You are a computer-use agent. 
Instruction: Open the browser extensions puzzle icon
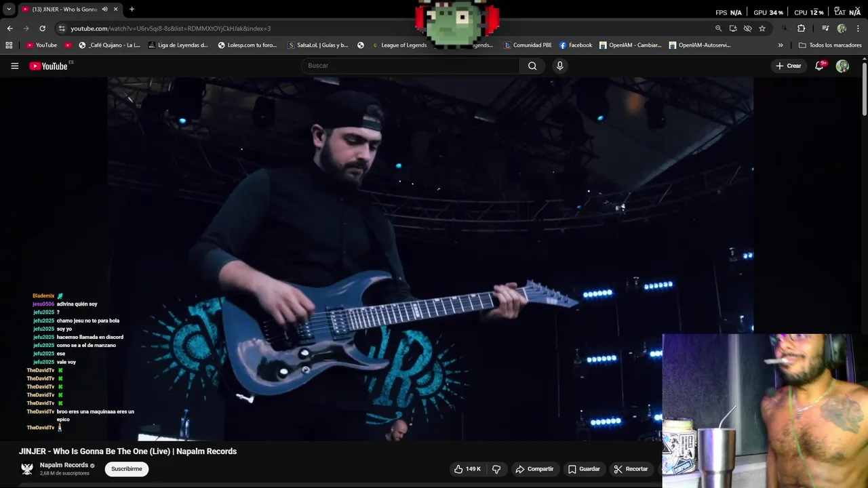point(801,28)
